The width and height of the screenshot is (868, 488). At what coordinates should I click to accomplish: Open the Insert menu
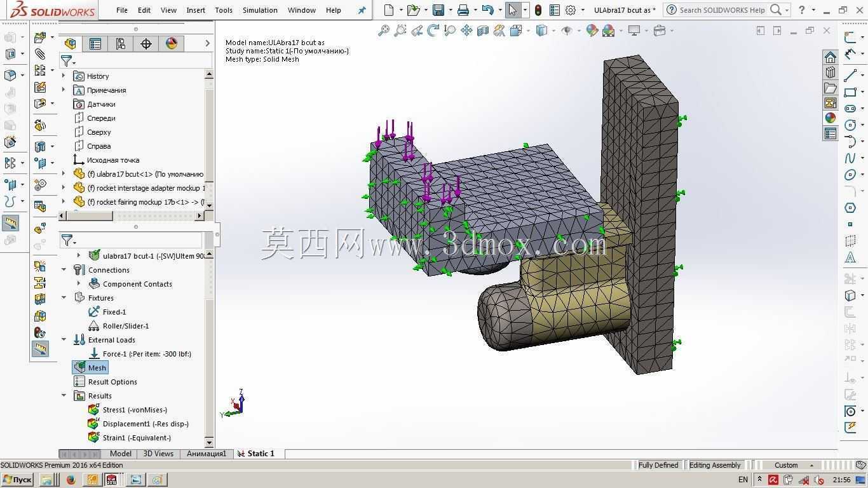coord(196,10)
